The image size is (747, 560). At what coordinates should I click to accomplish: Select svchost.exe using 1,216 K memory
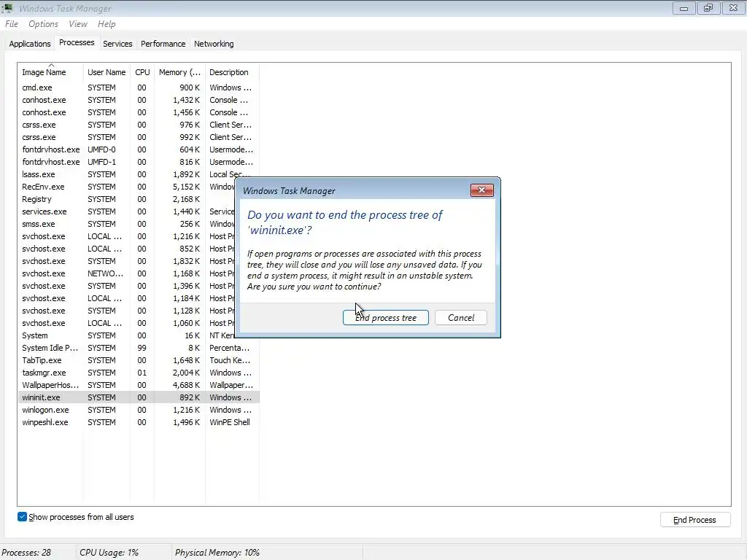click(126, 236)
